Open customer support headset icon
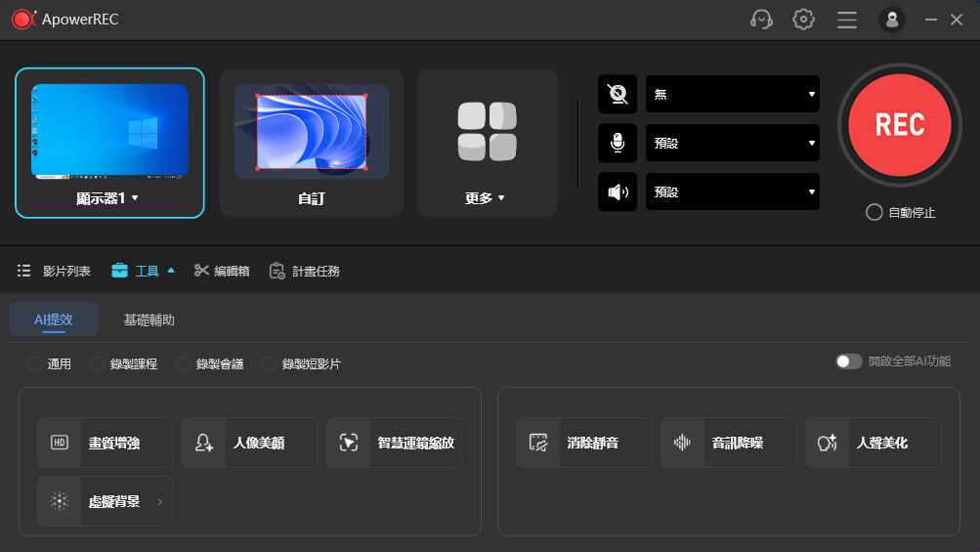This screenshot has width=980, height=552. pos(761,20)
